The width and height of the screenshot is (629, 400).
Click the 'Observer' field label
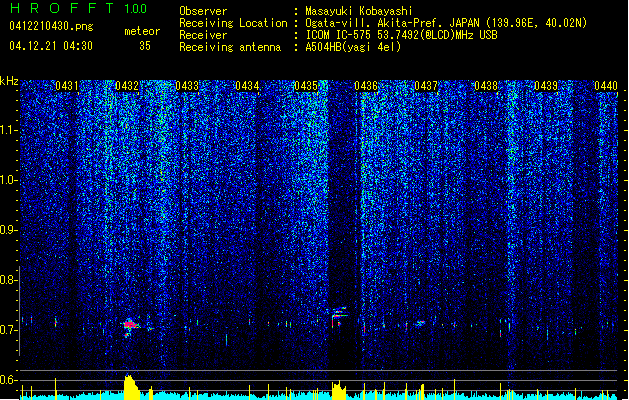[203, 11]
